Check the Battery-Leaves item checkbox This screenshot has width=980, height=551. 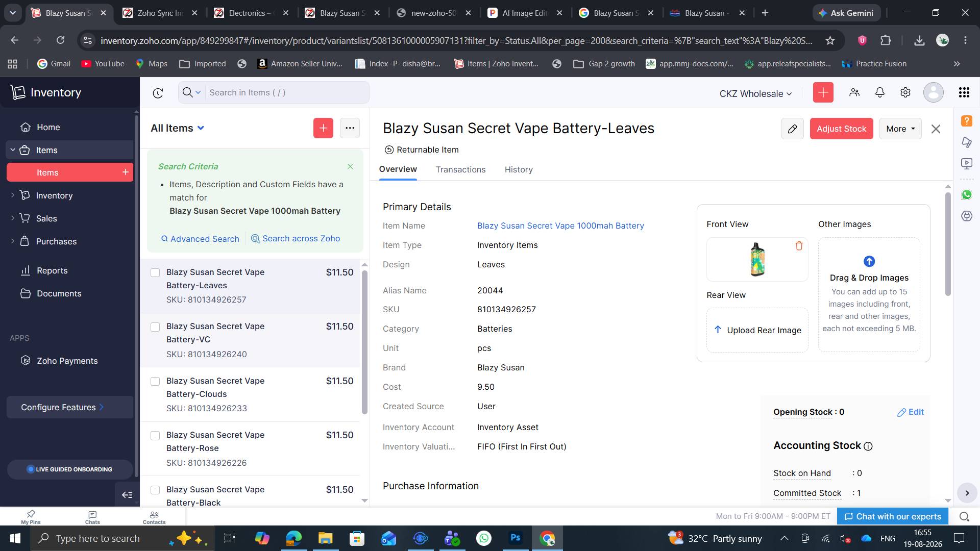(x=155, y=273)
